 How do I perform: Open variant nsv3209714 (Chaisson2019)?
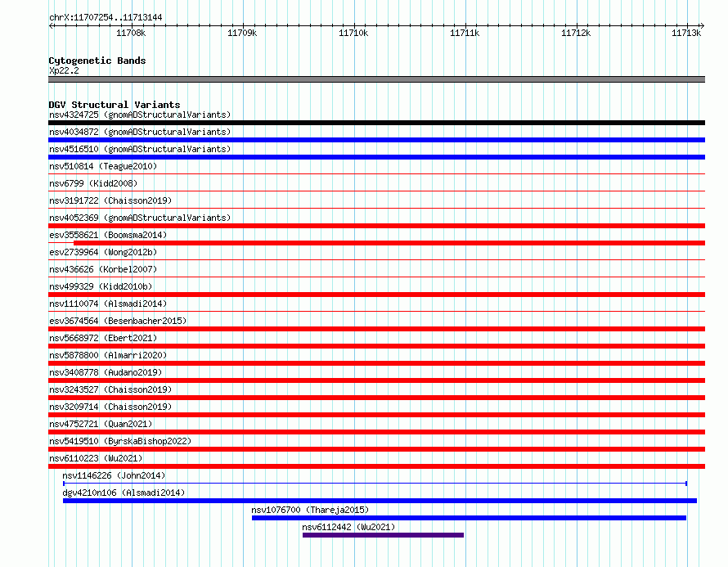pos(110,407)
